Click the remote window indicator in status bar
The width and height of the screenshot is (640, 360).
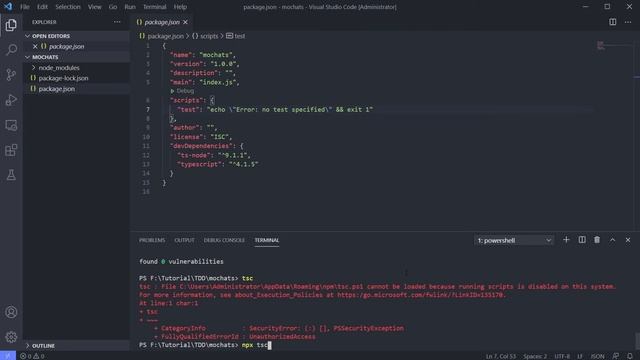pos(8,356)
